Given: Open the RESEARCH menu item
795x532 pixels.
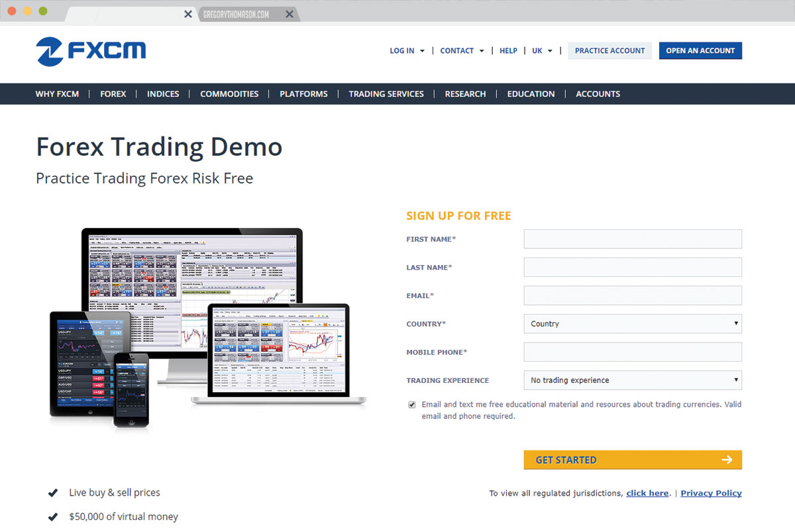Looking at the screenshot, I should coord(465,94).
